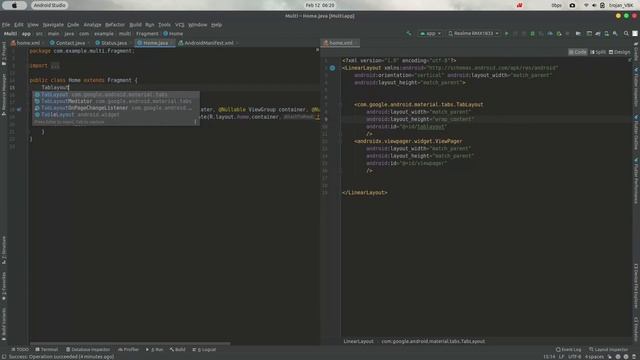This screenshot has width=640, height=360.
Task: Open the Event Log
Action: (x=569, y=349)
